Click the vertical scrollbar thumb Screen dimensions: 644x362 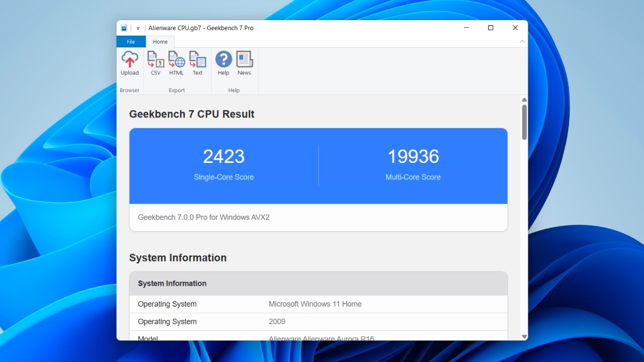click(x=524, y=122)
